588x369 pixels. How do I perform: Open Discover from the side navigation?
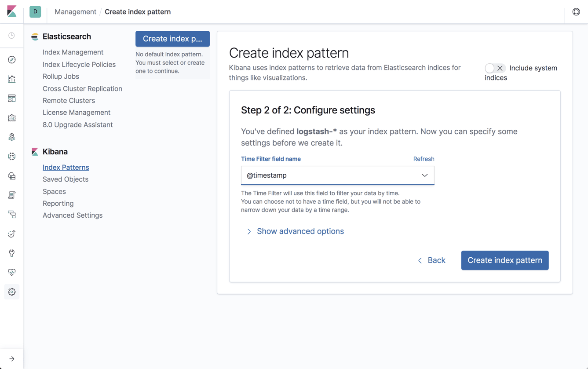coord(12,59)
